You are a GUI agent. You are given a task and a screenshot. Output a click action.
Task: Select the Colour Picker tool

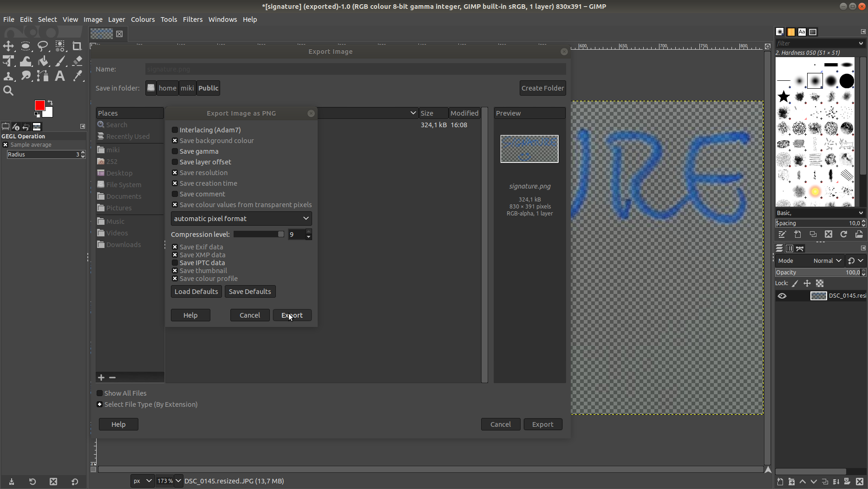(77, 76)
